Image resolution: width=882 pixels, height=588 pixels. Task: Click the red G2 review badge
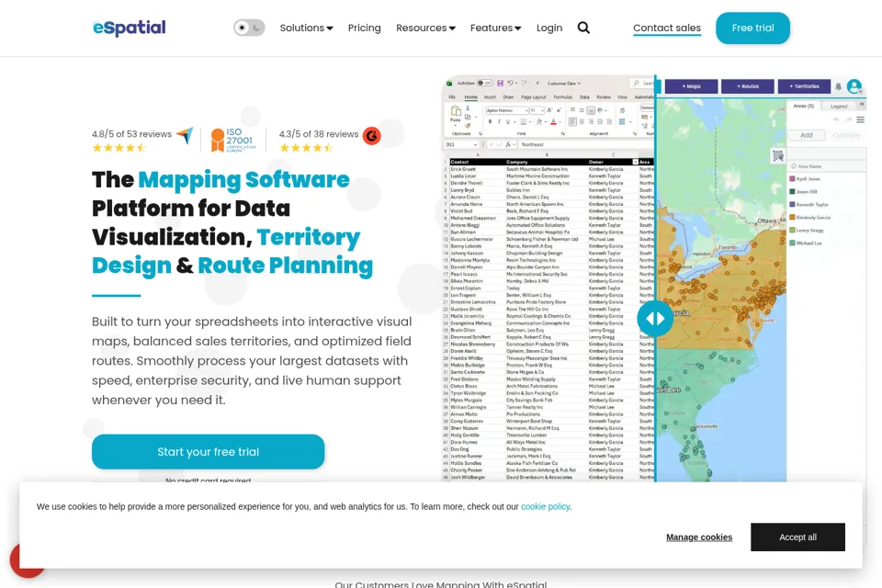371,136
